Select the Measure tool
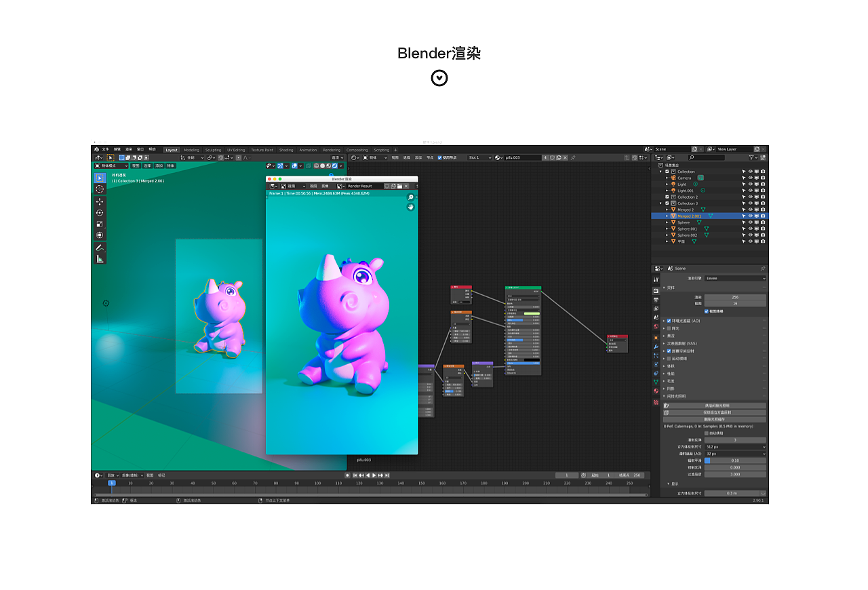This screenshot has width=868, height=590. click(x=100, y=258)
